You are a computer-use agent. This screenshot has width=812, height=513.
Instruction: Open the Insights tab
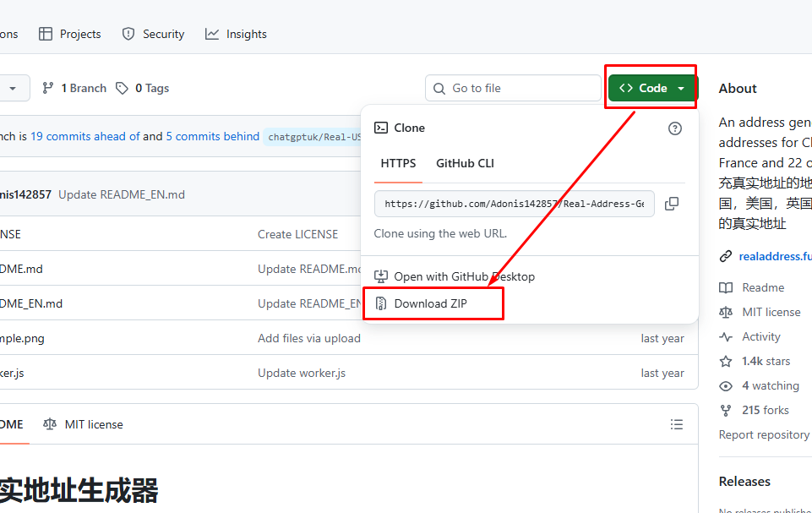236,34
